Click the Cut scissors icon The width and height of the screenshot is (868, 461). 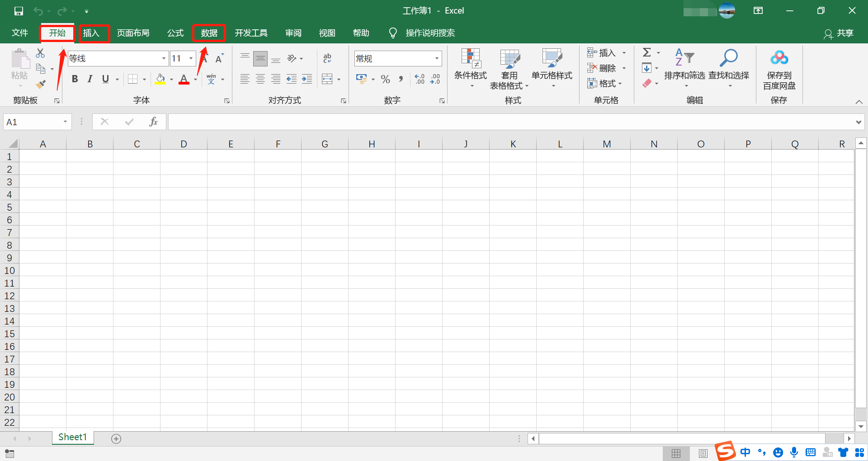[41, 53]
